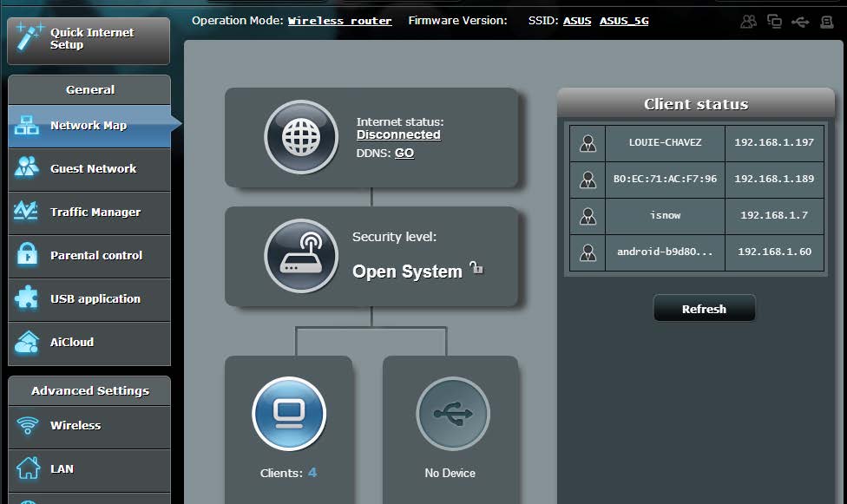Open Wireless advanced settings
This screenshot has height=504, width=847.
click(x=89, y=426)
